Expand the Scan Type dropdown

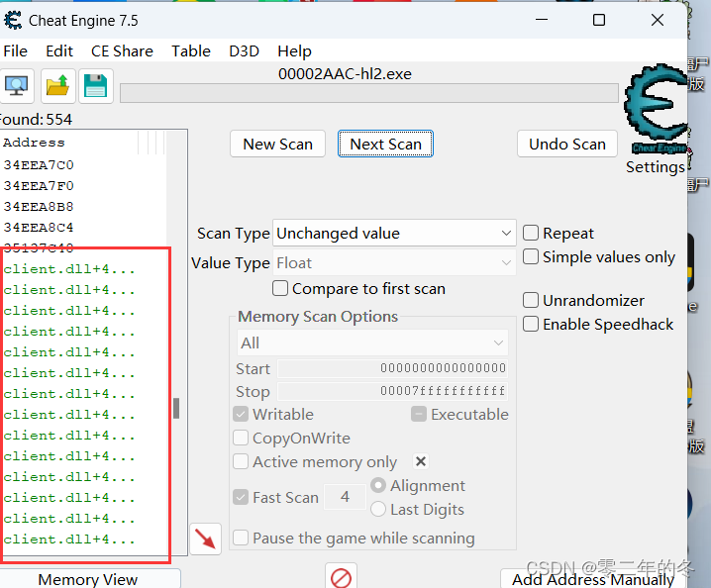pyautogui.click(x=394, y=233)
